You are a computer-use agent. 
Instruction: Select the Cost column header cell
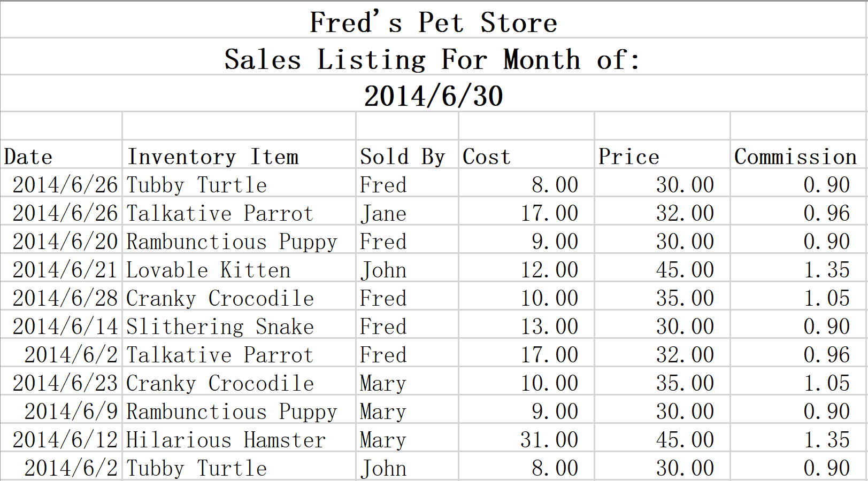pyautogui.click(x=526, y=154)
